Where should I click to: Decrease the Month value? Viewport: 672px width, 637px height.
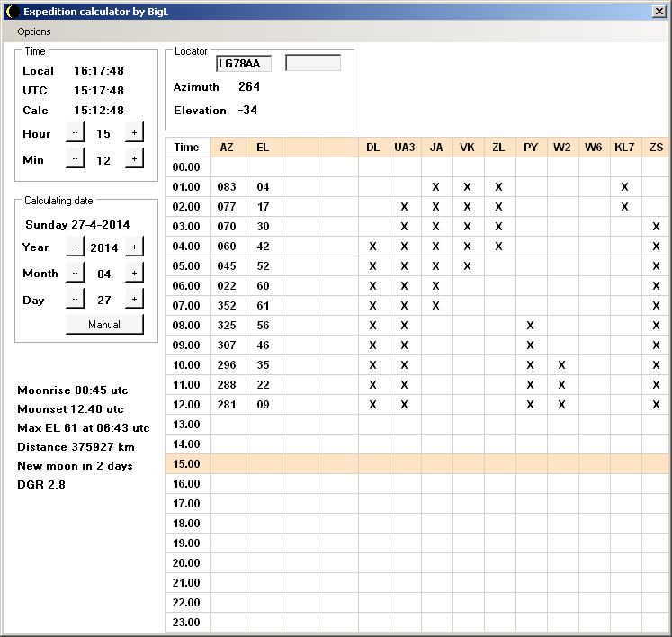[x=75, y=274]
